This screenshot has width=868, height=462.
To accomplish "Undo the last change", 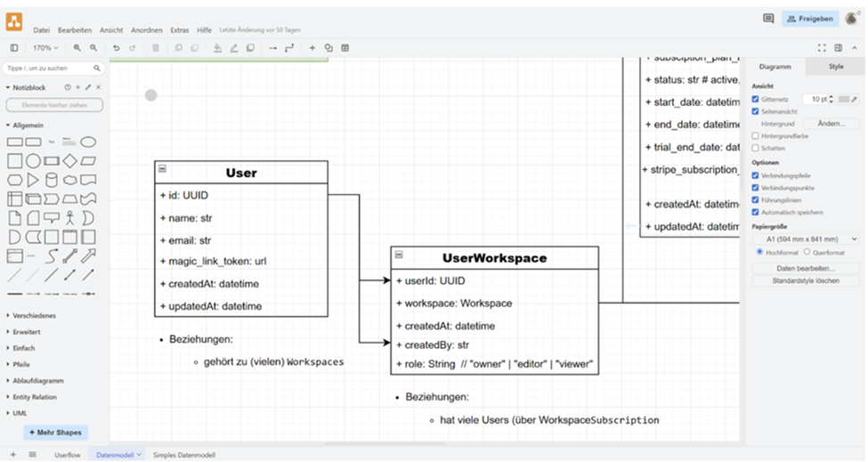I will [116, 48].
